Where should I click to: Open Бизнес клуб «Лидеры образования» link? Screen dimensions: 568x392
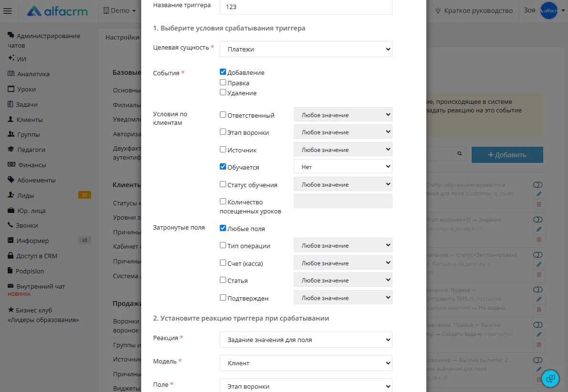coord(43,315)
